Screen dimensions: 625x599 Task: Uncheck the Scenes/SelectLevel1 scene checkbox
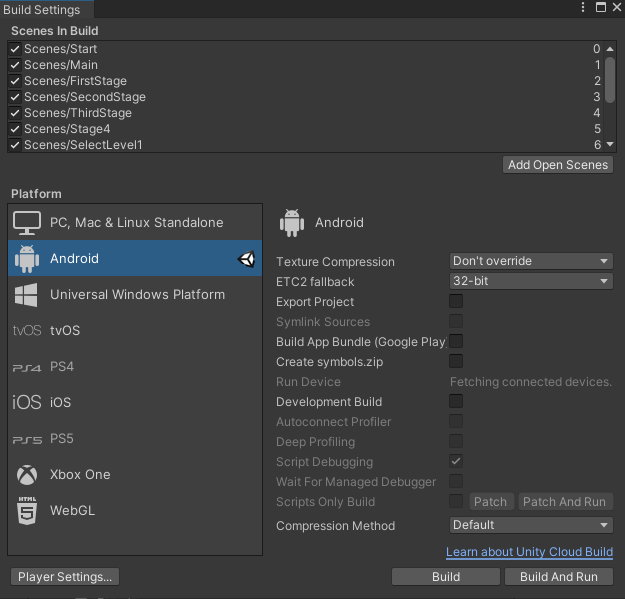coord(15,145)
